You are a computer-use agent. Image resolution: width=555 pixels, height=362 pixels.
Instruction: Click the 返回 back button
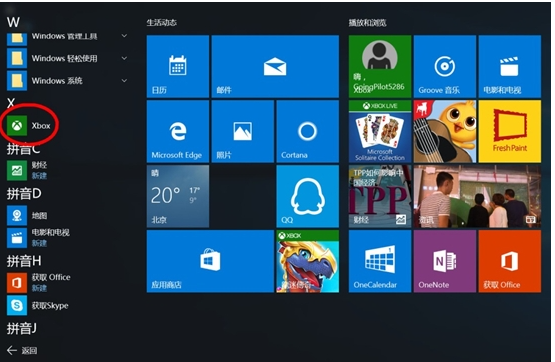[22, 350]
